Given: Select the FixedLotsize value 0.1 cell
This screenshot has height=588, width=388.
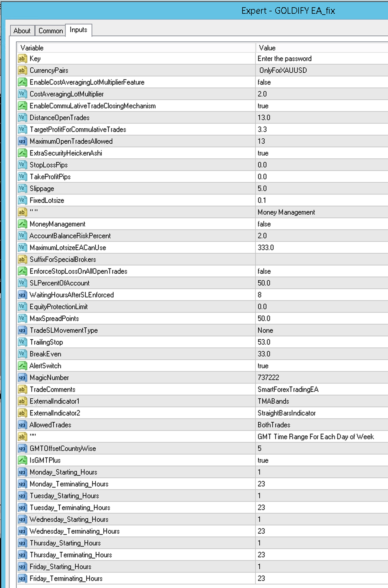Looking at the screenshot, I should tap(322, 200).
